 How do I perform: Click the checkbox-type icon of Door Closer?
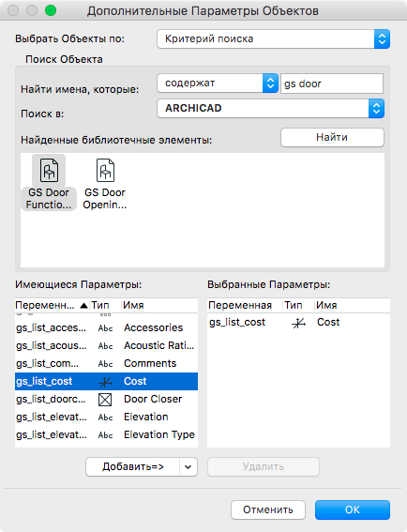[x=105, y=400]
